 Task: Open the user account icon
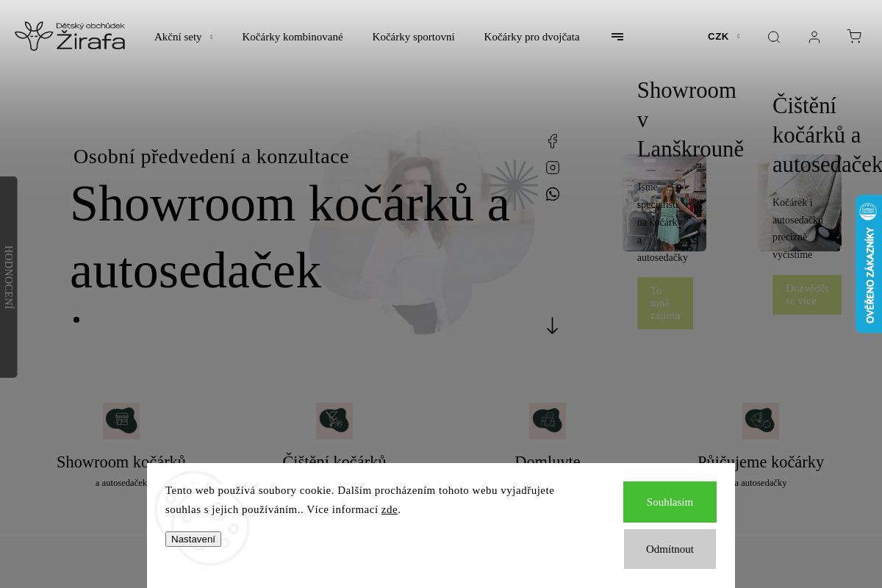click(x=814, y=37)
